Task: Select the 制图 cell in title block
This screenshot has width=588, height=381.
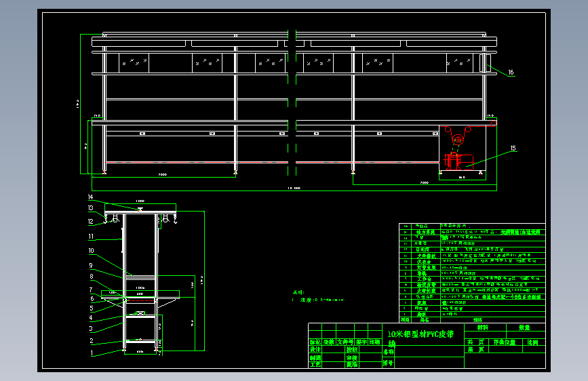Action: point(315,358)
